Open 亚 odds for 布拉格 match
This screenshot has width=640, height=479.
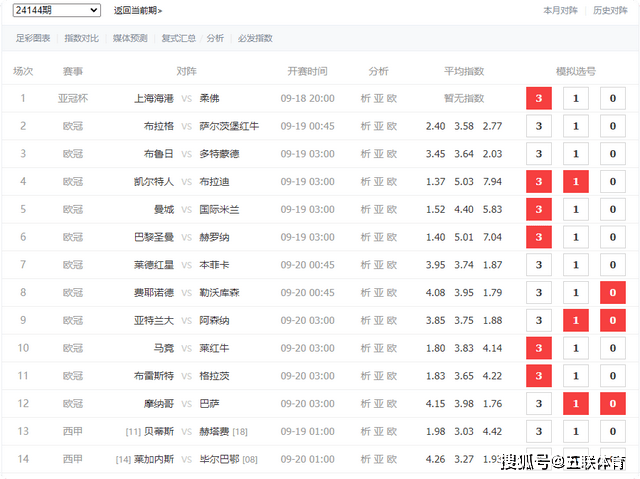(x=378, y=126)
